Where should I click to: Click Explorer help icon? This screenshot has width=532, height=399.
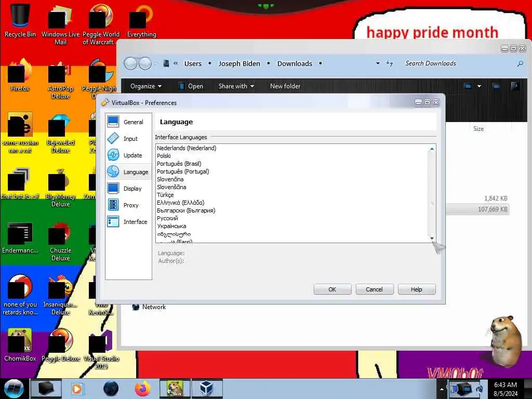pyautogui.click(x=515, y=86)
